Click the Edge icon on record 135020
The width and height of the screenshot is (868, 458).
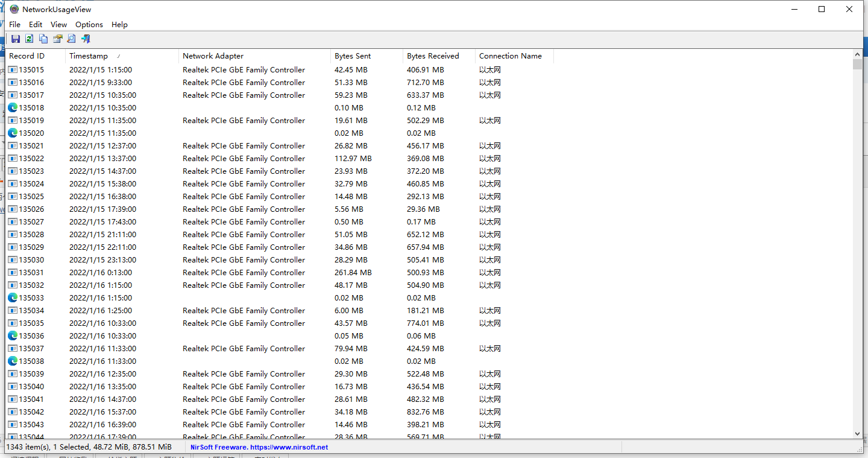(13, 133)
